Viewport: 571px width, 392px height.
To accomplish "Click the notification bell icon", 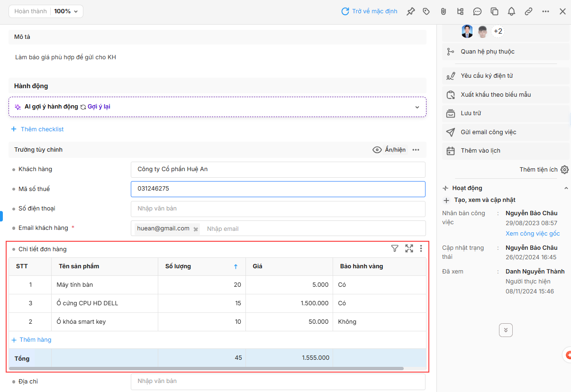I will [x=511, y=11].
